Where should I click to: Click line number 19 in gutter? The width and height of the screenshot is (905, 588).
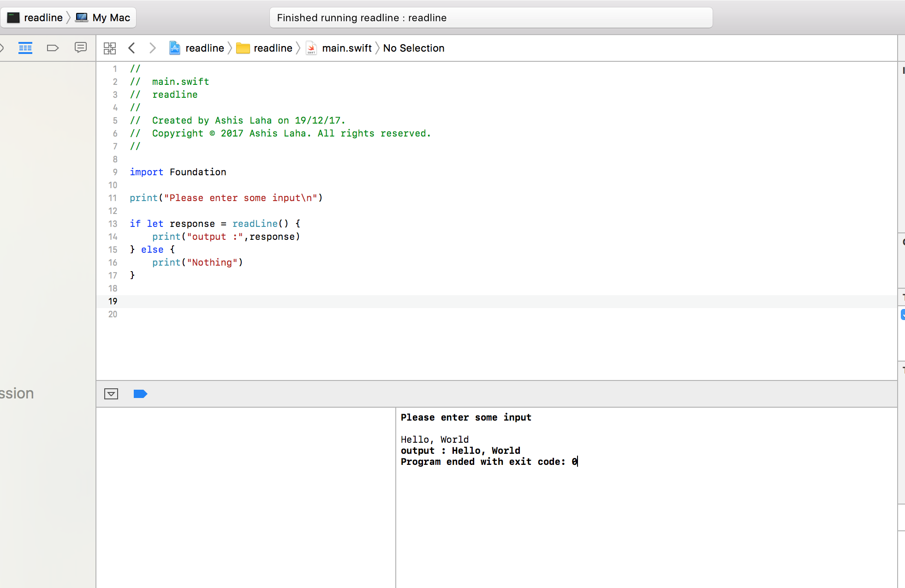pos(113,301)
